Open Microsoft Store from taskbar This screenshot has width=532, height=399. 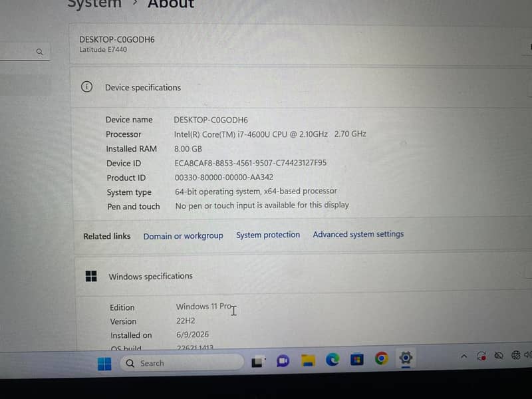[357, 359]
